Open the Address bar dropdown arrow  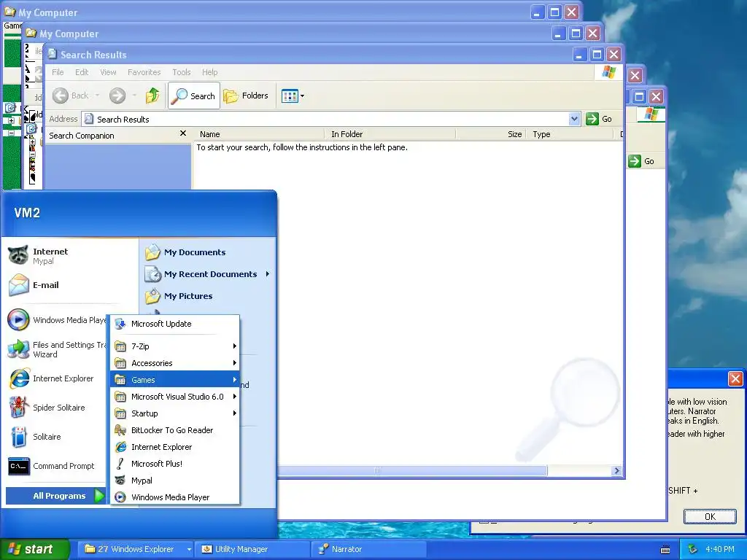(x=575, y=119)
